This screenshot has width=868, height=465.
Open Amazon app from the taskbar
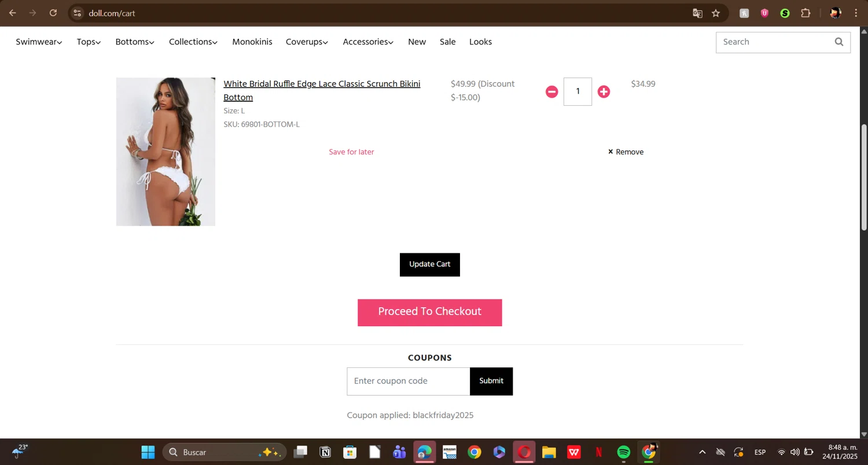450,452
